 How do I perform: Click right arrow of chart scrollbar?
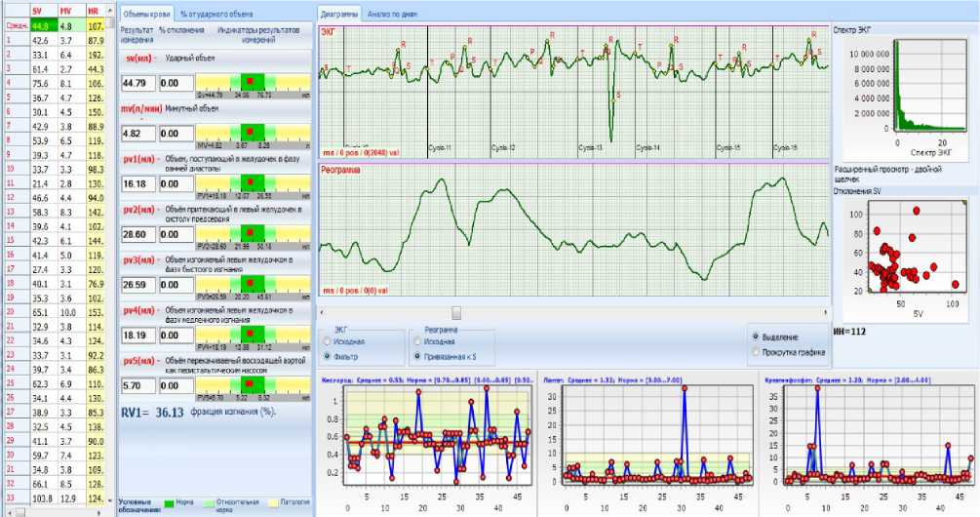point(825,312)
